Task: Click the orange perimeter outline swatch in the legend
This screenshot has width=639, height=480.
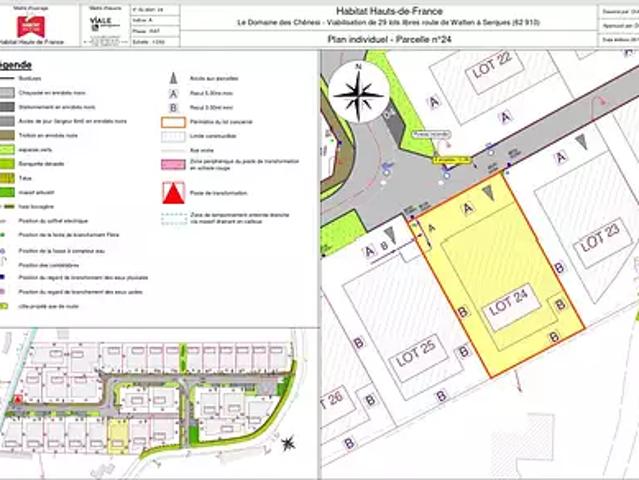Action: click(174, 122)
